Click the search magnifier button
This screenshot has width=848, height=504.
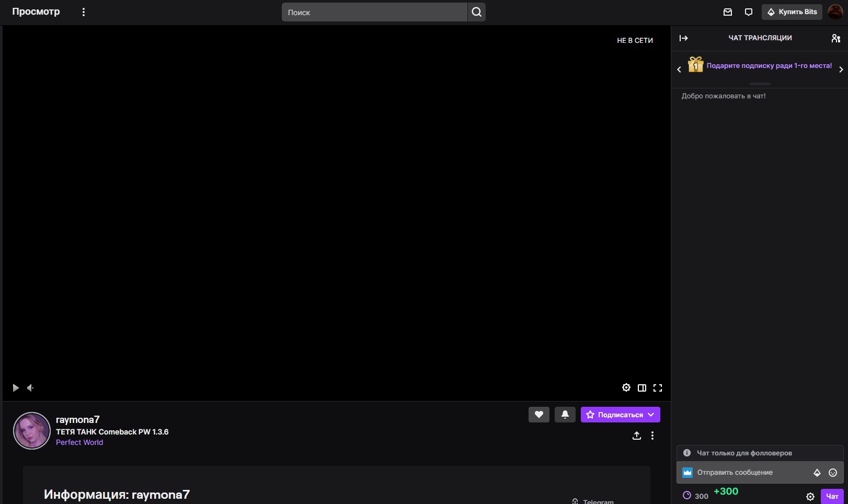pos(476,12)
